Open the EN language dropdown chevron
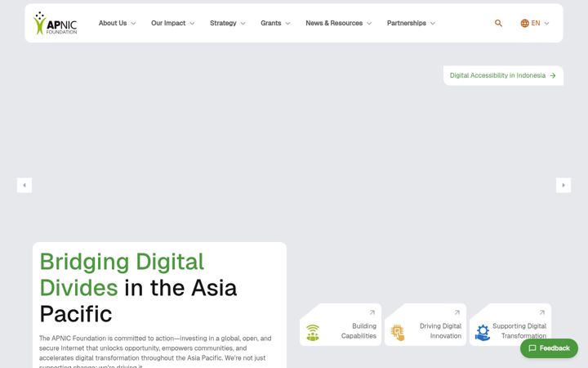The height and width of the screenshot is (368, 588). 546,23
